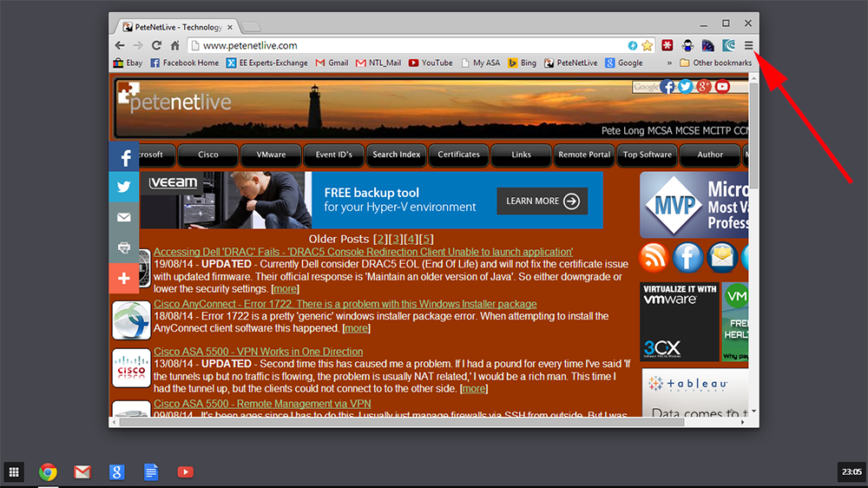
Task: Open header Google Plus icon
Action: tap(704, 87)
